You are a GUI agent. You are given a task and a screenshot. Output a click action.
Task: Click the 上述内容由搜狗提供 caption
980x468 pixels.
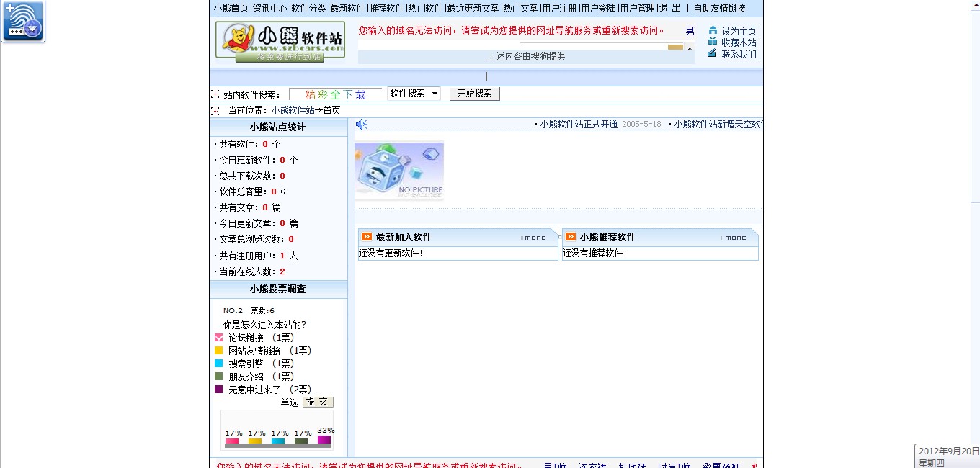click(527, 56)
